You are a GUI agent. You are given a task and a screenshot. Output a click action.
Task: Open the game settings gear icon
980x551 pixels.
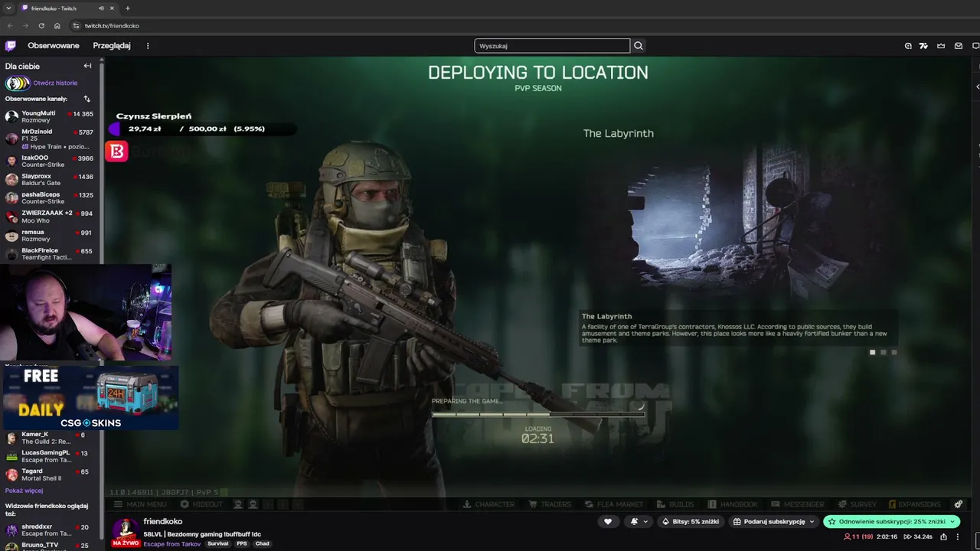coord(958,504)
